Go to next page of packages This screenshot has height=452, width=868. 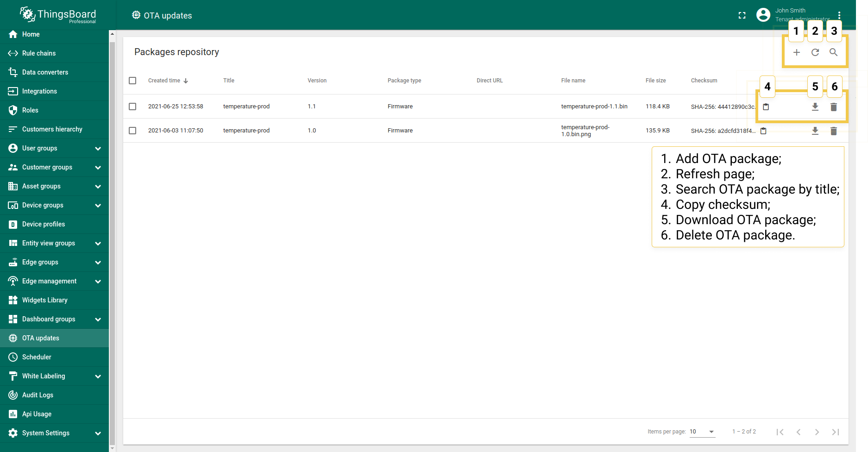click(817, 432)
